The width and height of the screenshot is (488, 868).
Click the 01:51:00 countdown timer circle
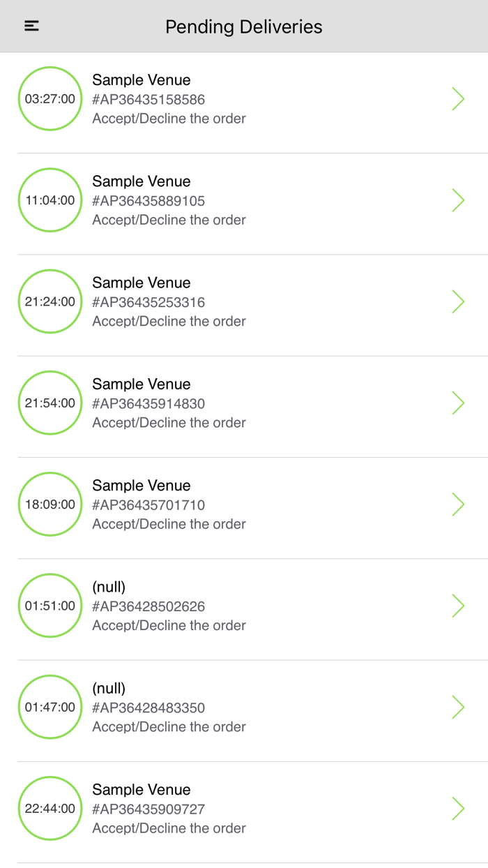click(x=49, y=605)
